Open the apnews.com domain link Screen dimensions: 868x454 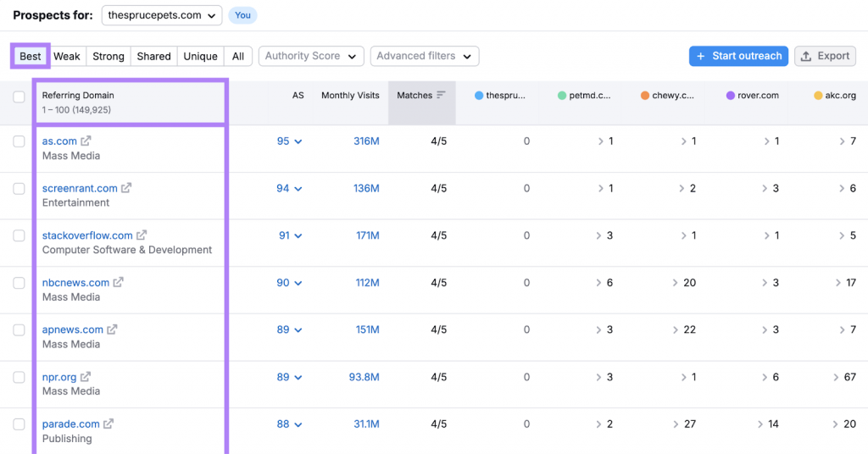(x=73, y=329)
